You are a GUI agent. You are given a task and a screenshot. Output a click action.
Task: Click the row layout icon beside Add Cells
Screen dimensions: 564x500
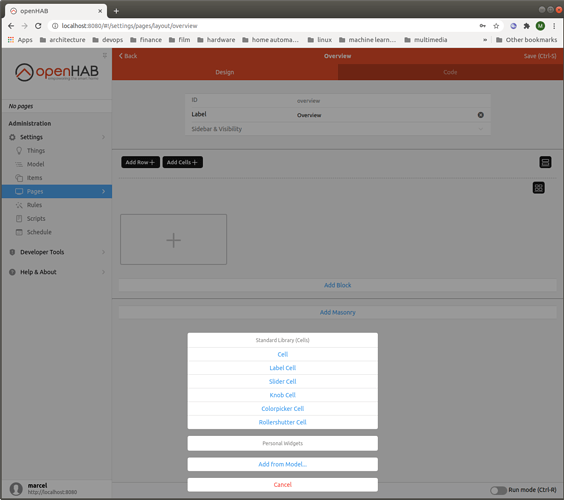[545, 162]
